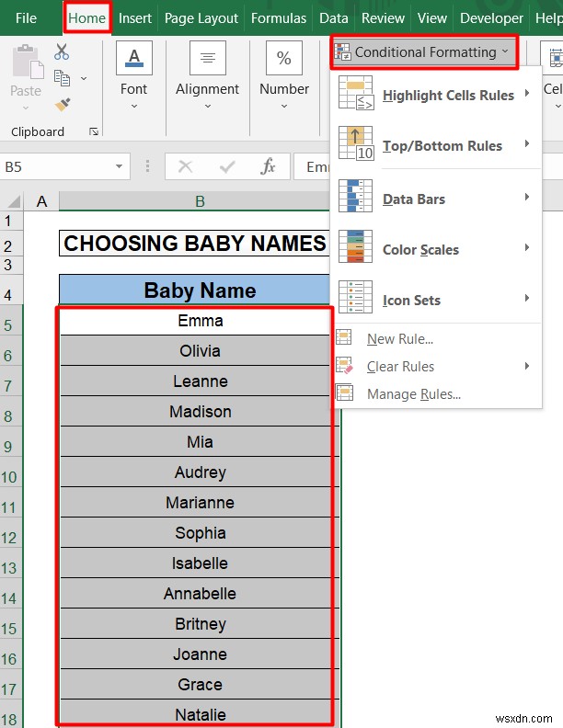Expand the Copy options dropdown arrow
The height and width of the screenshot is (728, 563).
pos(84,78)
